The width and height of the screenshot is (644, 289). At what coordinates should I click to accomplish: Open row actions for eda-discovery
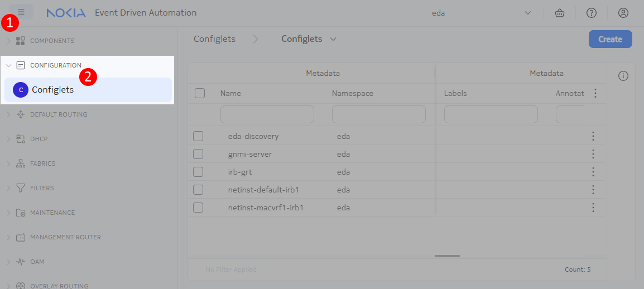click(593, 136)
